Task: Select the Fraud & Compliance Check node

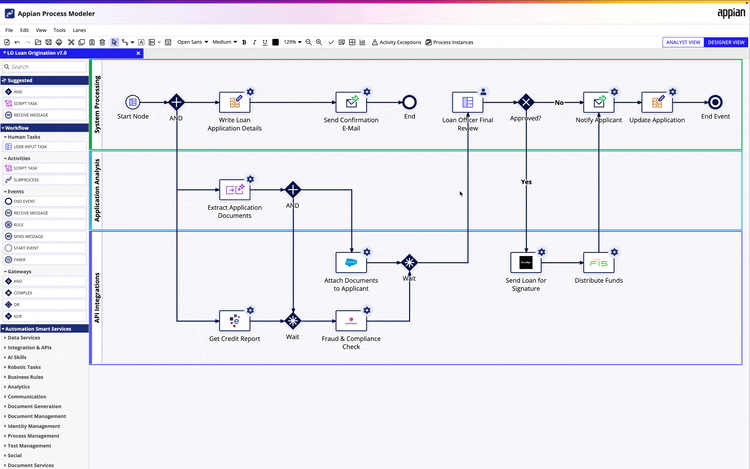Action: click(351, 321)
